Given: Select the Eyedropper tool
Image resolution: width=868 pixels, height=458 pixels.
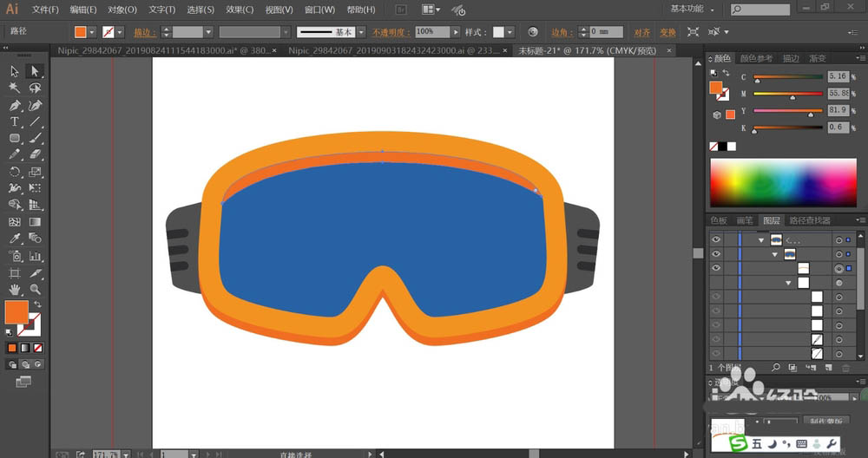Looking at the screenshot, I should pos(15,239).
